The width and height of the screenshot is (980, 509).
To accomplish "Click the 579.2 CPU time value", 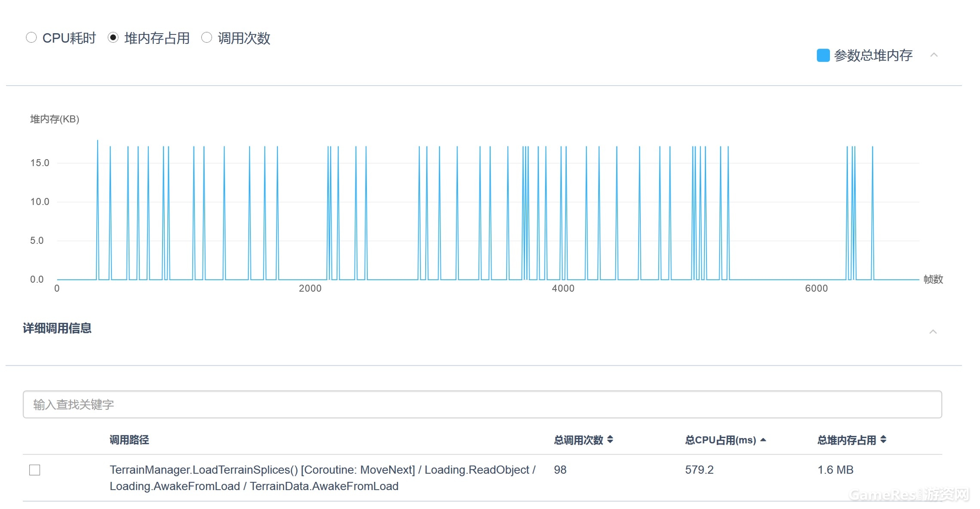I will [699, 470].
